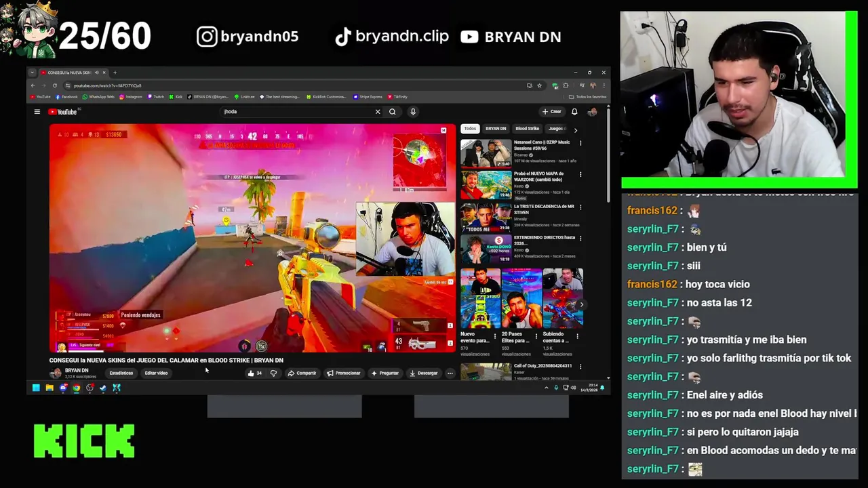
Task: Open Steam from the taskbar
Action: (x=103, y=388)
